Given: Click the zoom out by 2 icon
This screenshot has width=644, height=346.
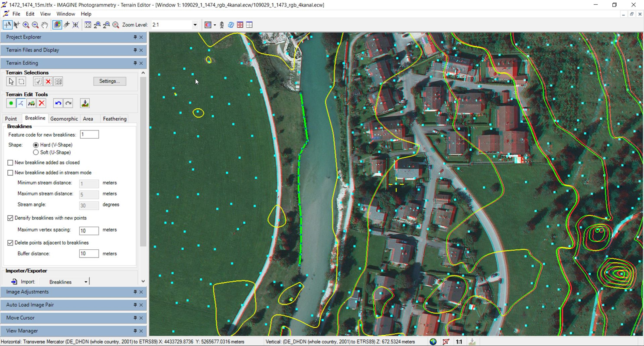Looking at the screenshot, I should (x=106, y=25).
